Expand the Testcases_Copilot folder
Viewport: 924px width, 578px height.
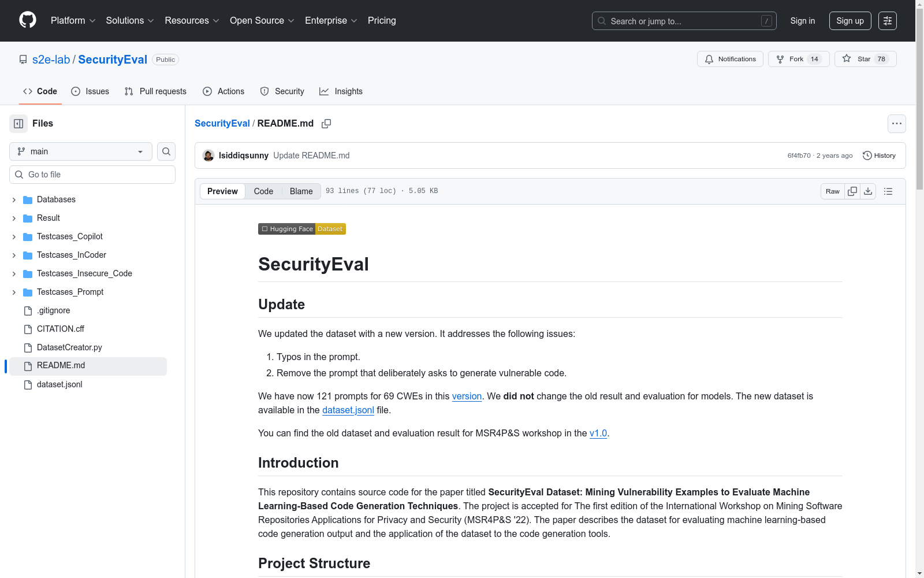[x=14, y=237]
